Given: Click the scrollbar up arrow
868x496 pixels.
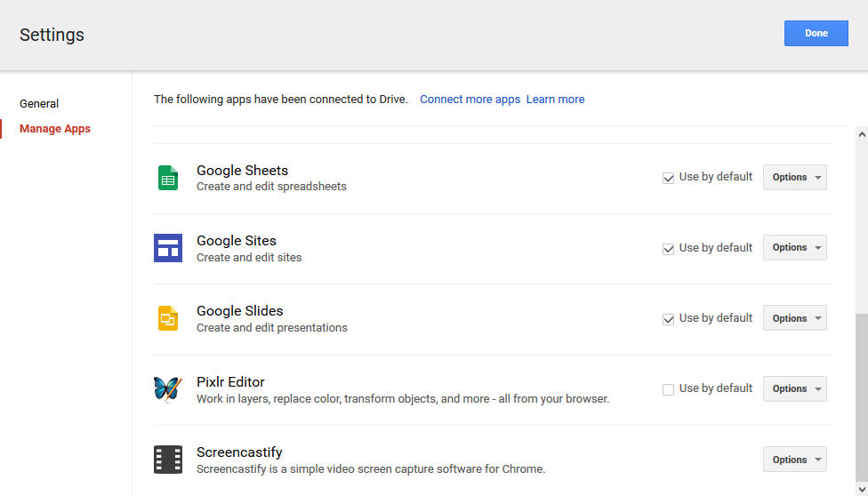Looking at the screenshot, I should 862,133.
